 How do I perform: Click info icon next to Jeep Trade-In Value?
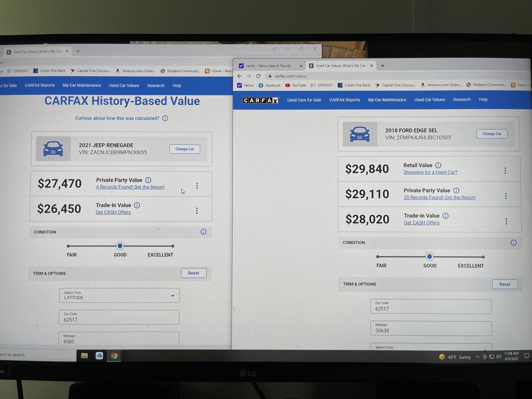(x=137, y=205)
